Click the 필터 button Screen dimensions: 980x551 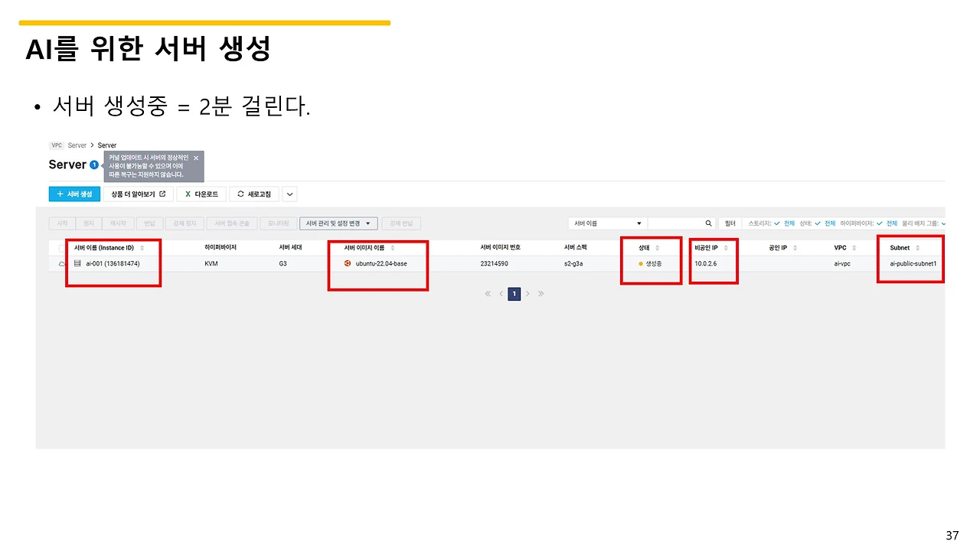coord(730,223)
